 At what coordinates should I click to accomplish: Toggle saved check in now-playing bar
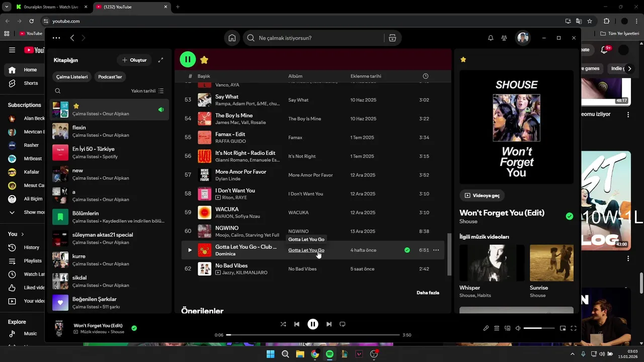tap(134, 328)
